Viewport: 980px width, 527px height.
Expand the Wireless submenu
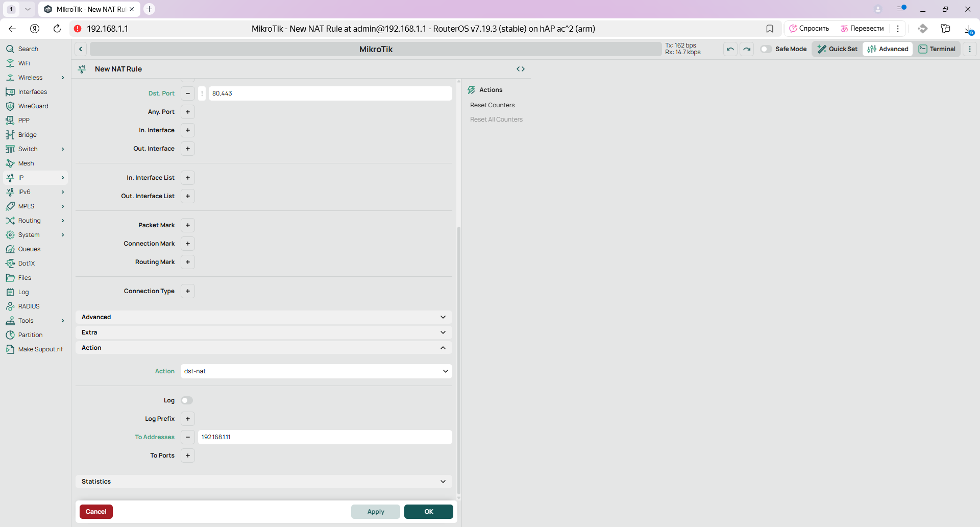[63, 78]
